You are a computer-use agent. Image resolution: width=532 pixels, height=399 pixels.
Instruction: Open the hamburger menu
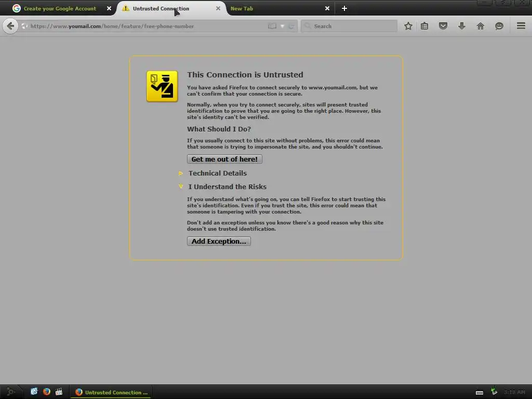[x=521, y=26]
